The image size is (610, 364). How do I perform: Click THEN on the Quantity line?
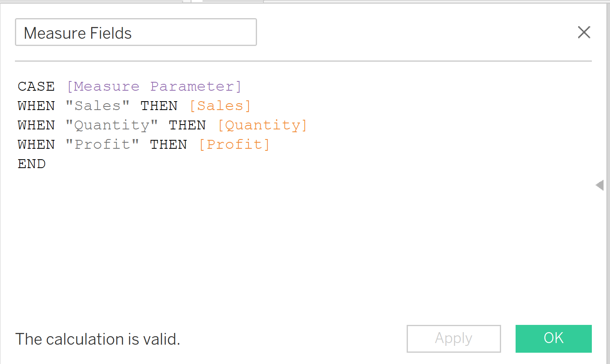(x=187, y=125)
